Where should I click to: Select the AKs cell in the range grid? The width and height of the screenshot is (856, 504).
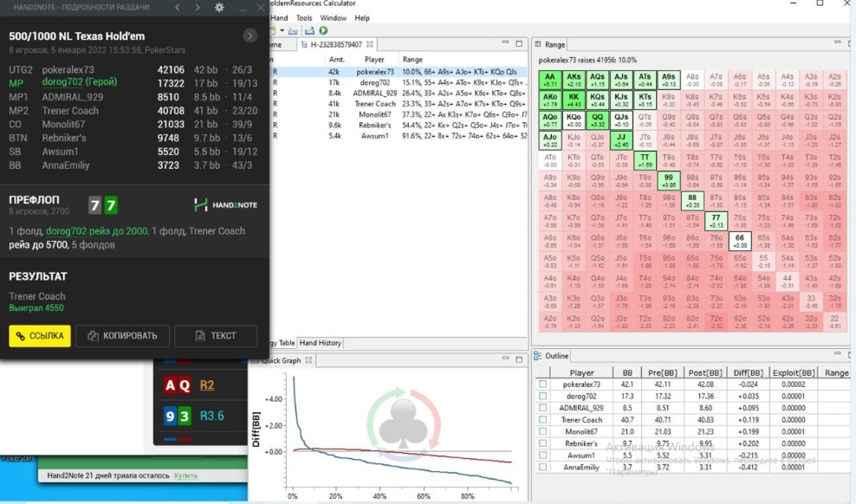coord(574,81)
